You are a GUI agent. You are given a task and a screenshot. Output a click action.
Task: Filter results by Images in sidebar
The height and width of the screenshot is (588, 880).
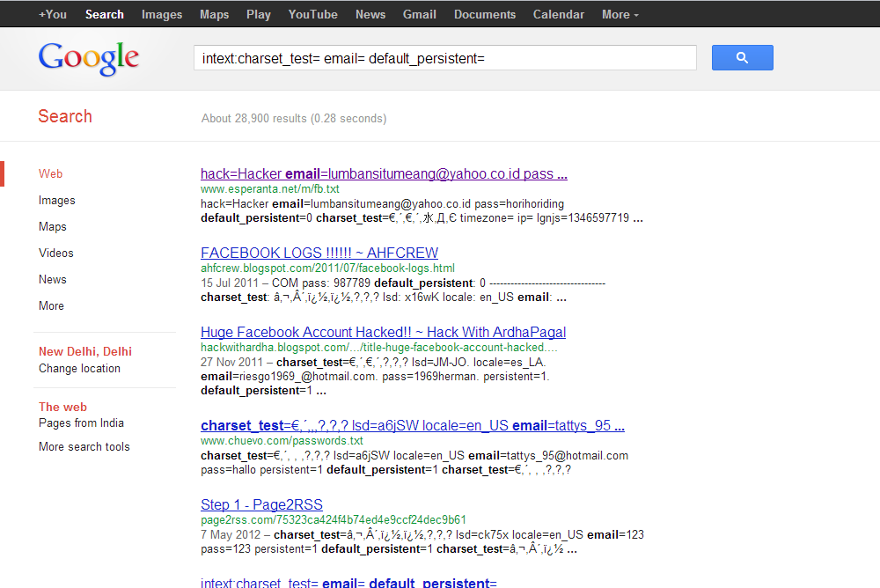[56, 201]
